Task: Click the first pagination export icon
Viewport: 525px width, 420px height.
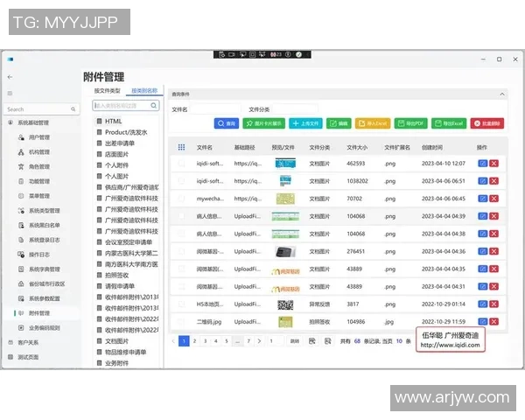Action: (x=312, y=341)
